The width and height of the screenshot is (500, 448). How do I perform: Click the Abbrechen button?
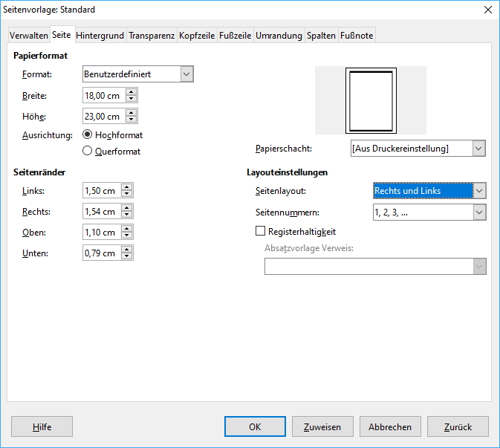(x=390, y=426)
